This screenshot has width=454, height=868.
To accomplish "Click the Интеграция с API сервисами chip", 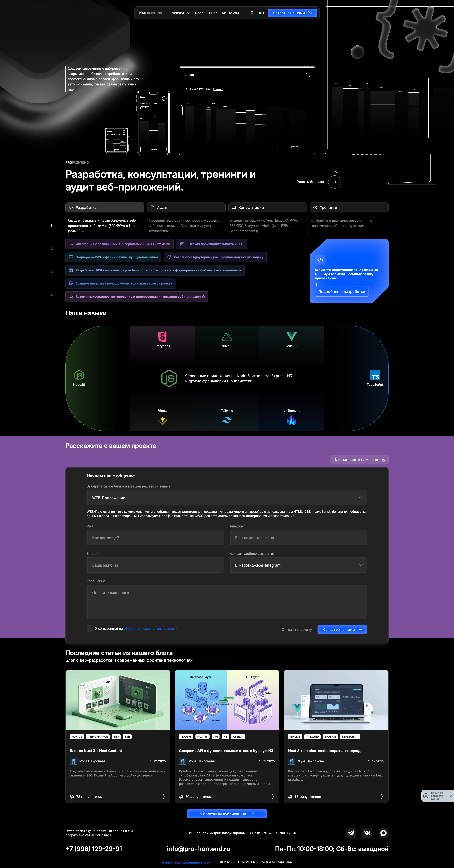I will [120, 244].
